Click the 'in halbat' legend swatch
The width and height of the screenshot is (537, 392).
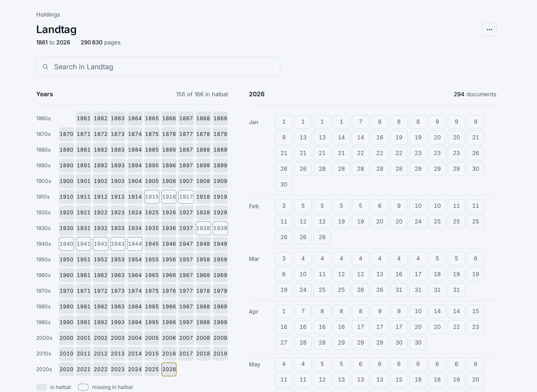coord(41,387)
